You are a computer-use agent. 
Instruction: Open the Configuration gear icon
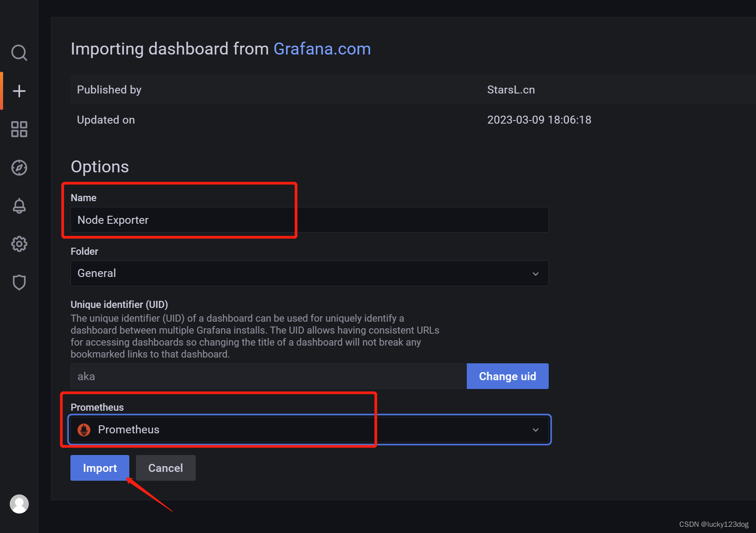click(19, 244)
